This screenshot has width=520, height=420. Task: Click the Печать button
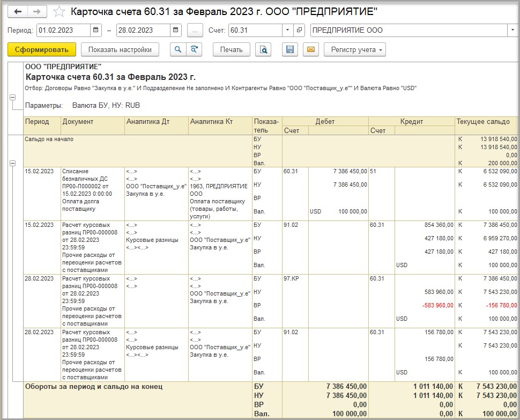click(231, 50)
